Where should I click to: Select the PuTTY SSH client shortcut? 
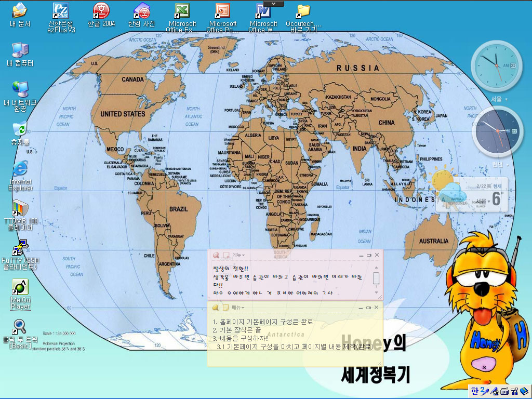tap(20, 255)
